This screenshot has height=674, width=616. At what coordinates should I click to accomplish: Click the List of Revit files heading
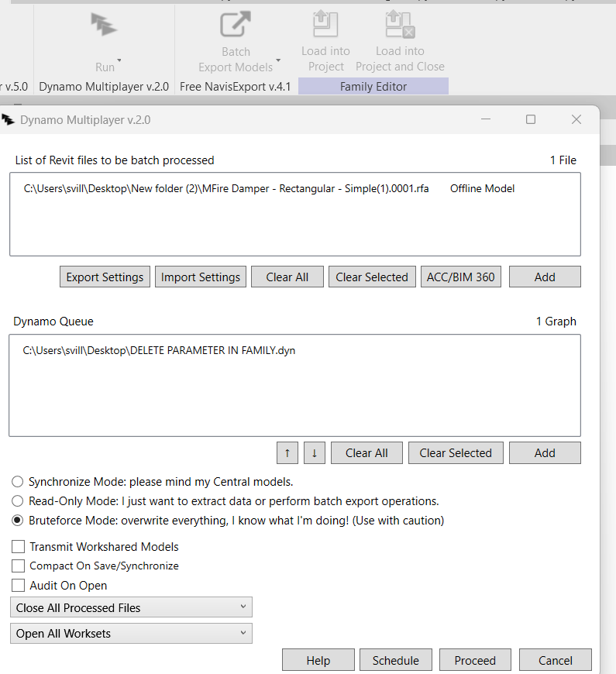pyautogui.click(x=115, y=160)
